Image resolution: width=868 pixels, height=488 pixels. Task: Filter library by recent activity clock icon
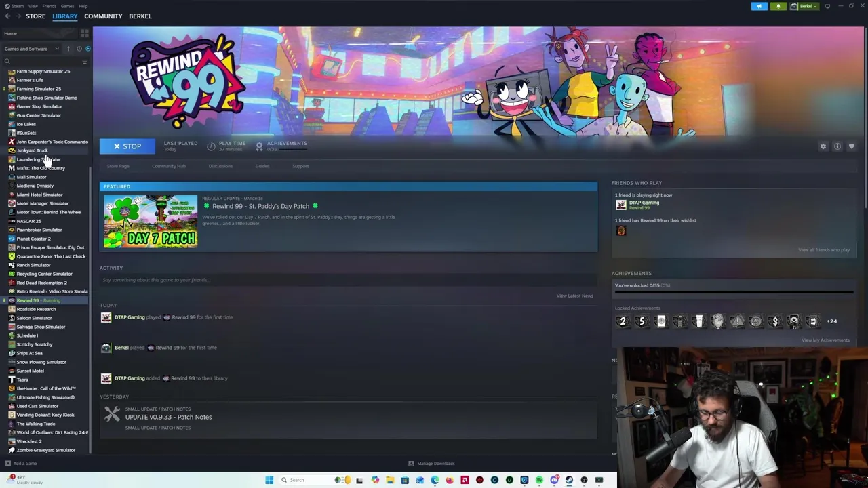pyautogui.click(x=79, y=49)
